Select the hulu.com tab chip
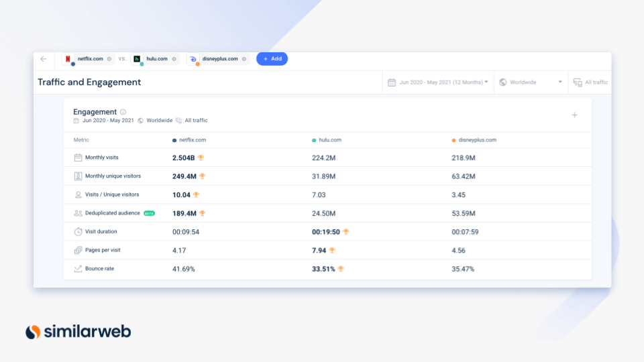The height and width of the screenshot is (362, 644). pos(154,59)
